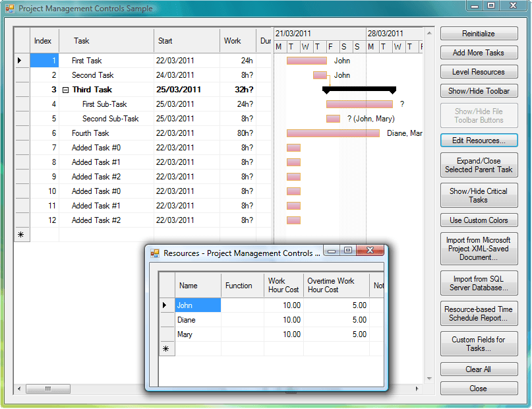Viewport: 532px width, 409px height.
Task: Select the First Task Gantt bar
Action: tap(307, 61)
